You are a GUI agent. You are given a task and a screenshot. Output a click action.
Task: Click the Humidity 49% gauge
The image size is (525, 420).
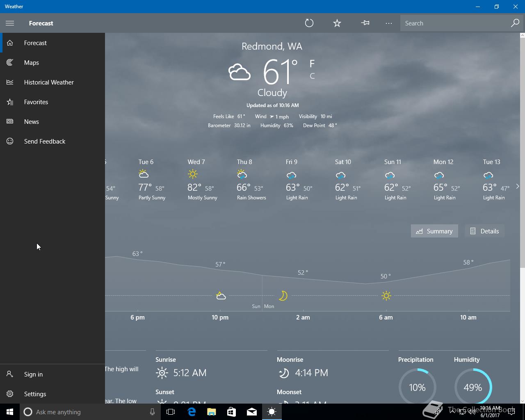(x=473, y=387)
